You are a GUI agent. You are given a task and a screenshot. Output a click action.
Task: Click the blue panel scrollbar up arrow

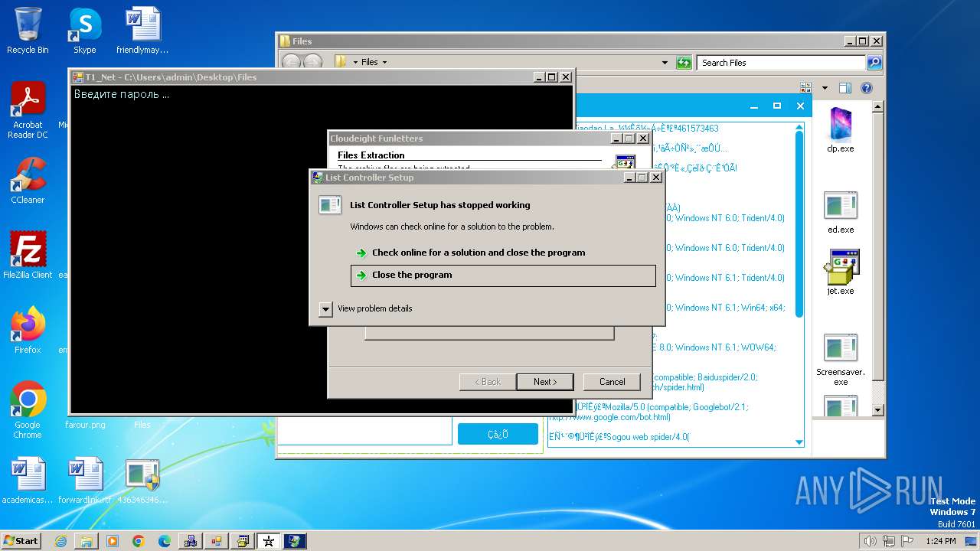pos(799,126)
